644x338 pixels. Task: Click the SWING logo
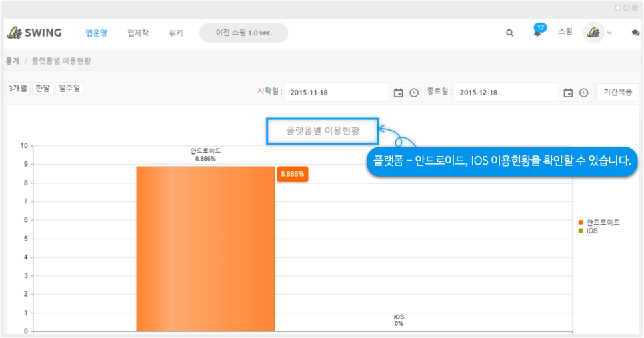tap(34, 33)
